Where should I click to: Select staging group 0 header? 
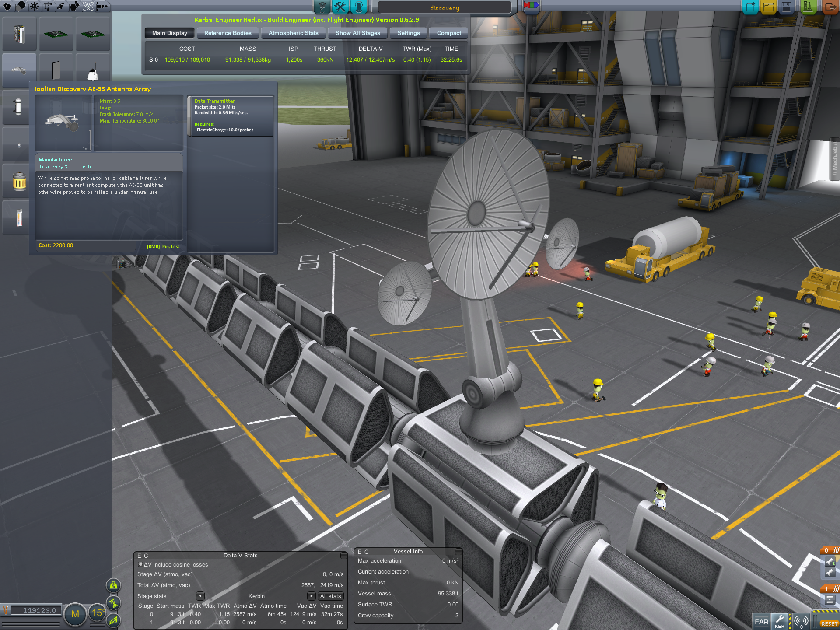coord(830,550)
